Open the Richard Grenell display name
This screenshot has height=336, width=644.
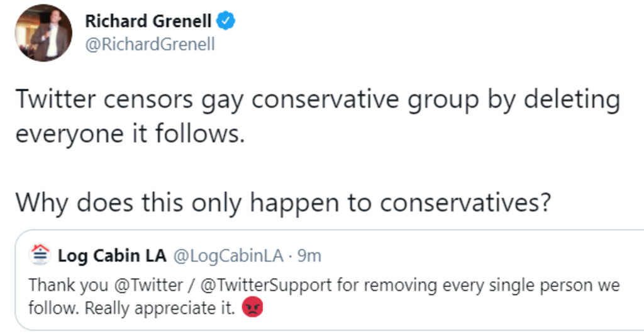[x=148, y=21]
